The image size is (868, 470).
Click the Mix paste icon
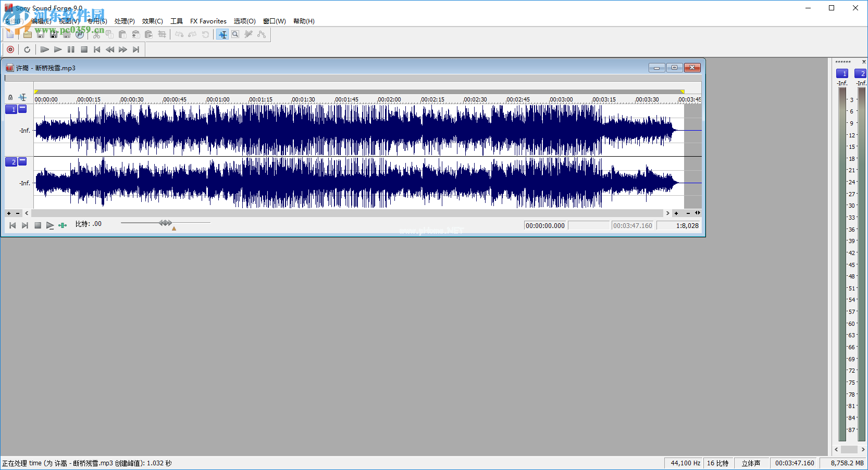click(135, 34)
